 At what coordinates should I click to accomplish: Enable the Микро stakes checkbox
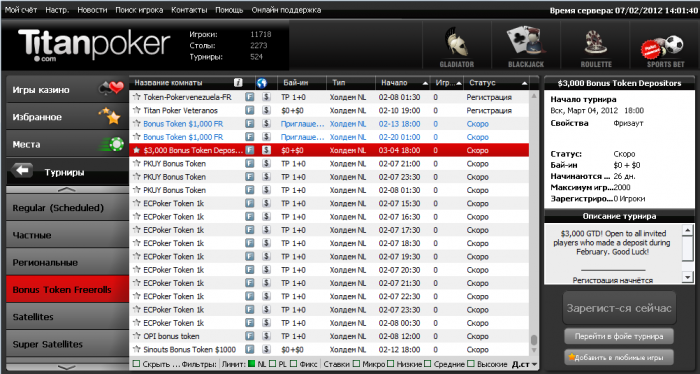tap(356, 364)
